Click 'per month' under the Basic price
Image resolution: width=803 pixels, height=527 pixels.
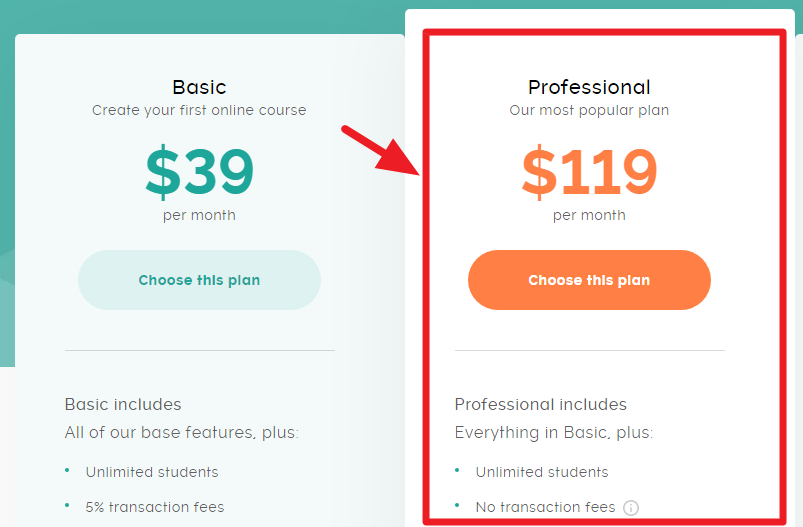pos(199,215)
